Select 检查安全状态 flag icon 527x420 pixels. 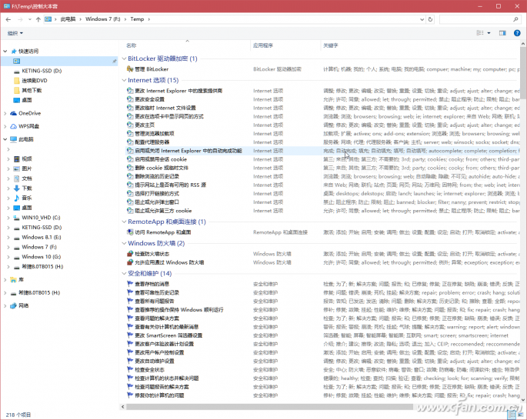tap(130, 369)
